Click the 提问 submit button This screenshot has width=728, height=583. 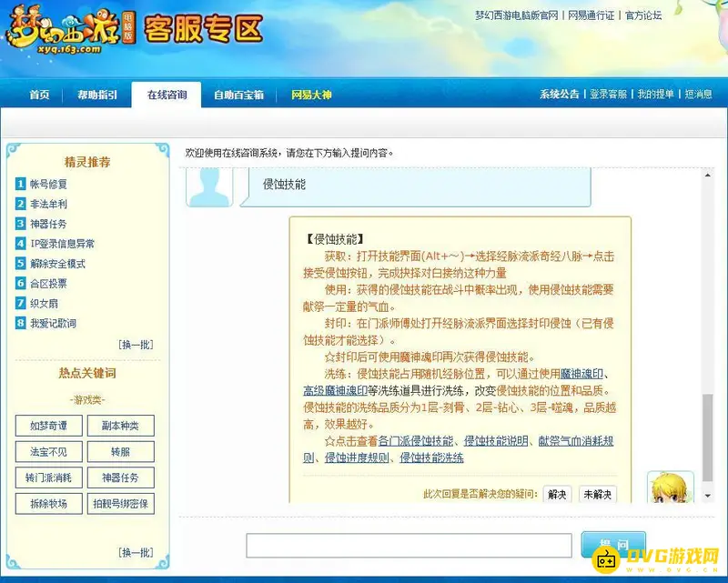click(613, 545)
